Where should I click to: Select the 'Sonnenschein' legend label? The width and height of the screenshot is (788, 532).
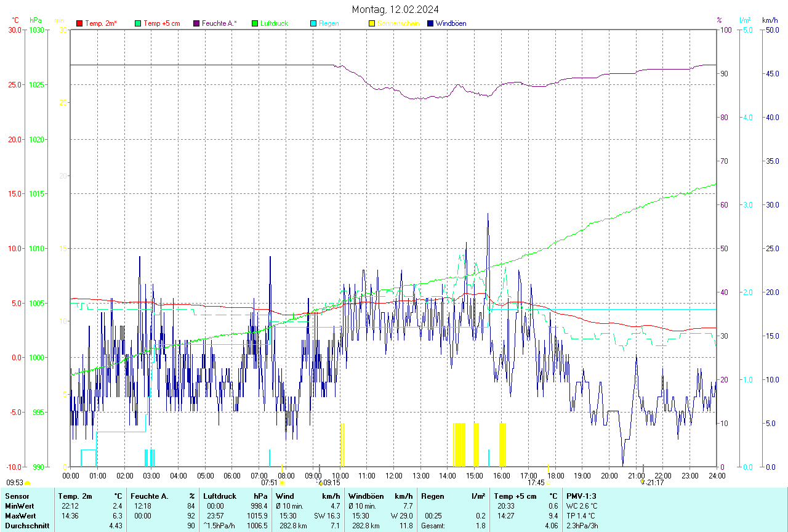[x=398, y=23]
